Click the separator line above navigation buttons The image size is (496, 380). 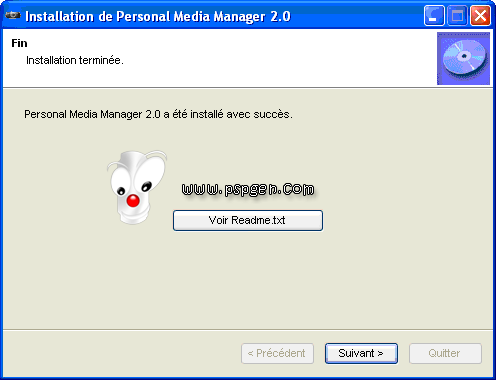[x=248, y=330]
